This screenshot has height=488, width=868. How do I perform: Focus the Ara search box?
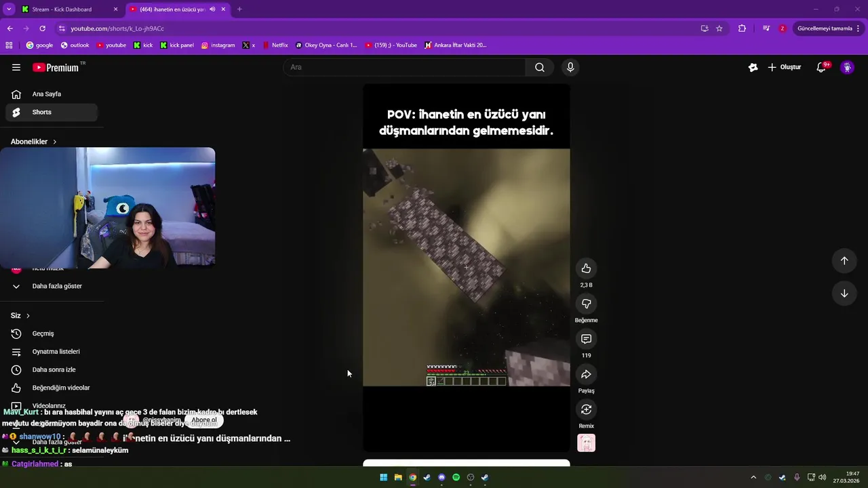(405, 67)
